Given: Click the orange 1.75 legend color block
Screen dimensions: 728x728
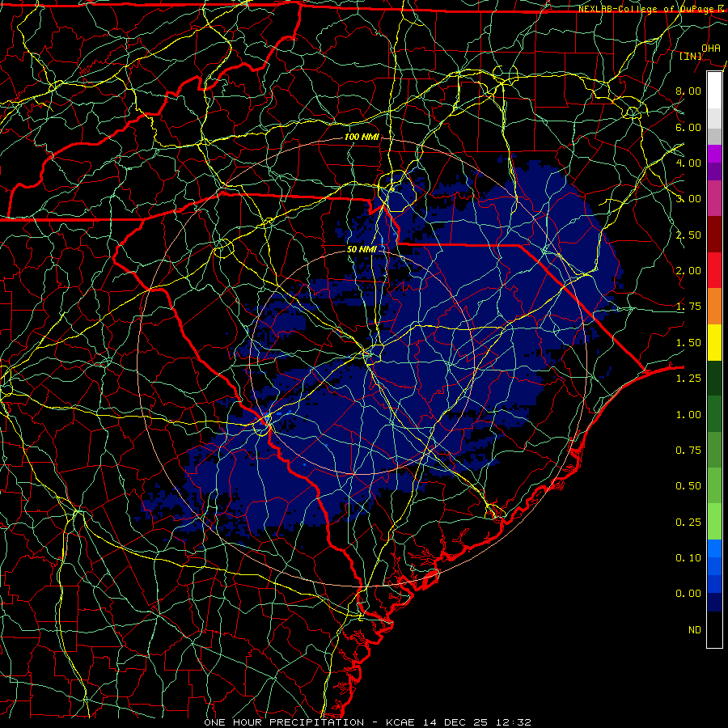Looking at the screenshot, I should [x=714, y=307].
